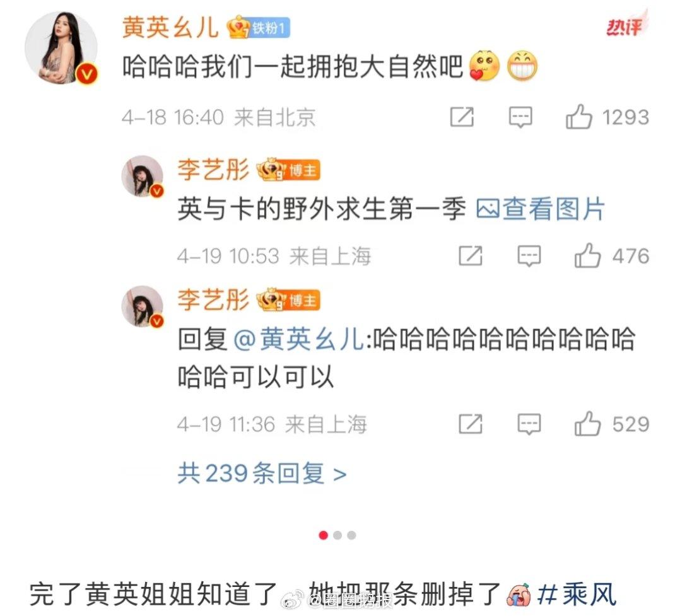Open the #乘风 hashtag
Viewport: 675px width, 616px height.
(x=577, y=595)
